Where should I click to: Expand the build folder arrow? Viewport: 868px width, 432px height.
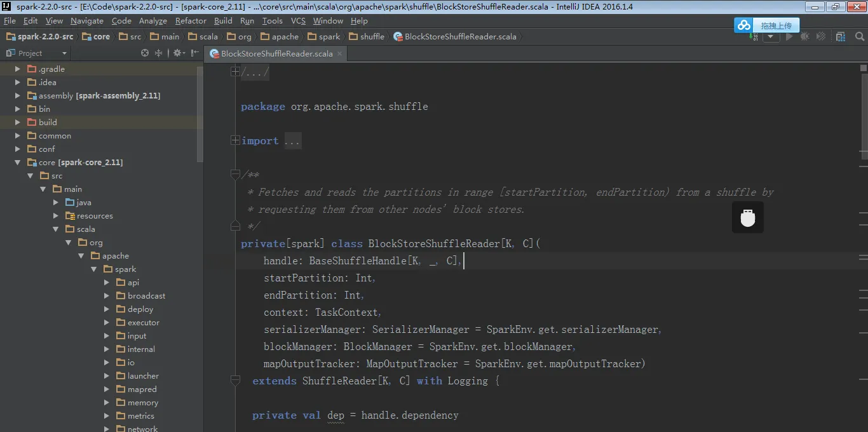pos(18,123)
